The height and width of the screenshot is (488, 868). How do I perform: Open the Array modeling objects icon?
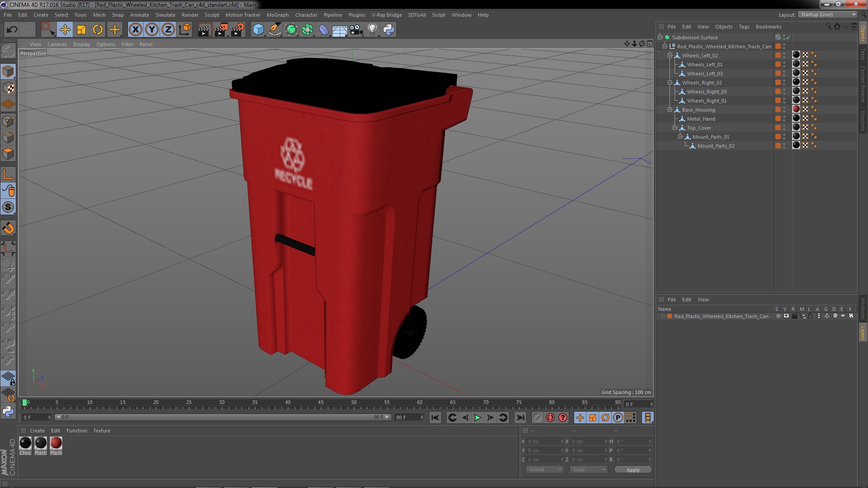[x=307, y=30]
